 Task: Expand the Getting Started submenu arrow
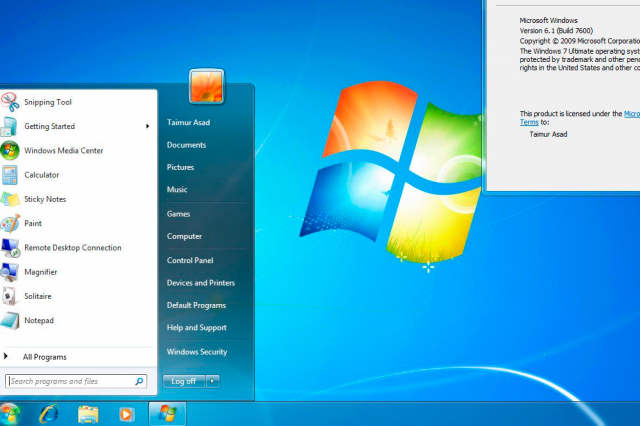(147, 126)
